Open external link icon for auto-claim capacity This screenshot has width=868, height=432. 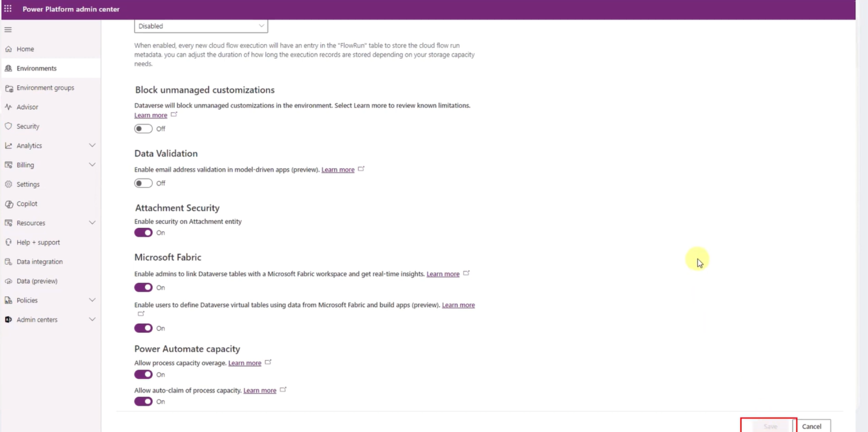(283, 389)
